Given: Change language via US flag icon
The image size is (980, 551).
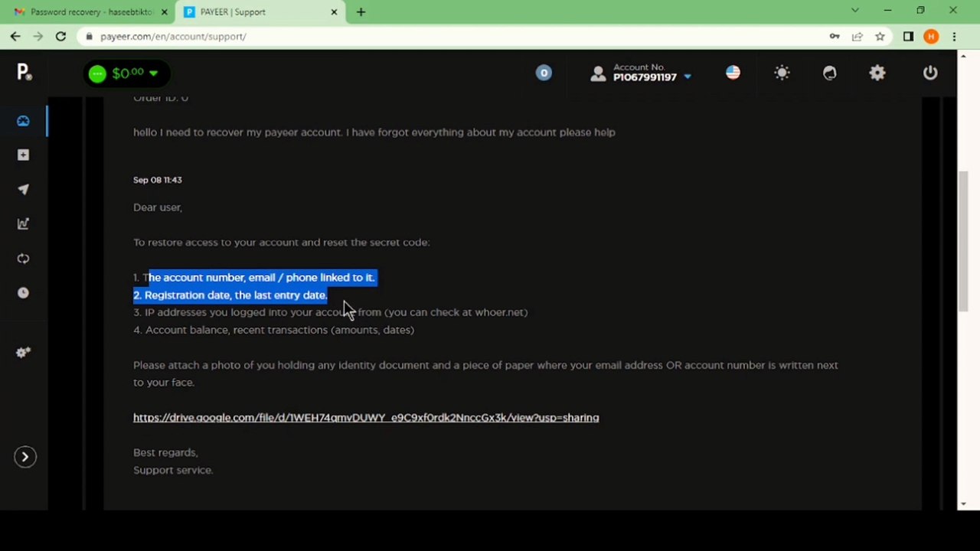Looking at the screenshot, I should [x=733, y=73].
